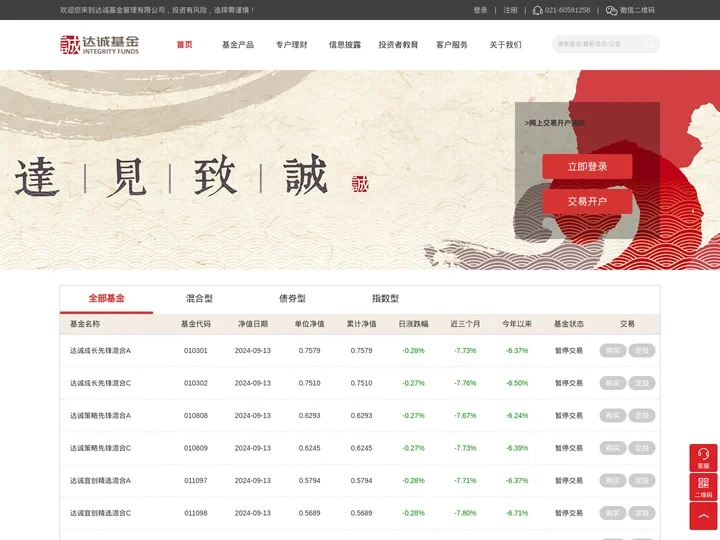The height and width of the screenshot is (540, 720).
Task: Click the back-to-top arrow button
Action: coord(703,516)
